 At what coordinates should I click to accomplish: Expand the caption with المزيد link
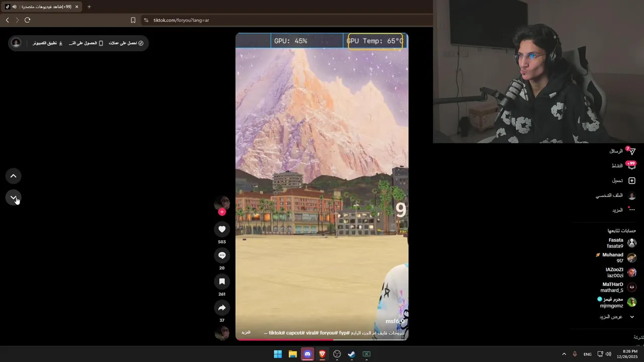[246, 332]
